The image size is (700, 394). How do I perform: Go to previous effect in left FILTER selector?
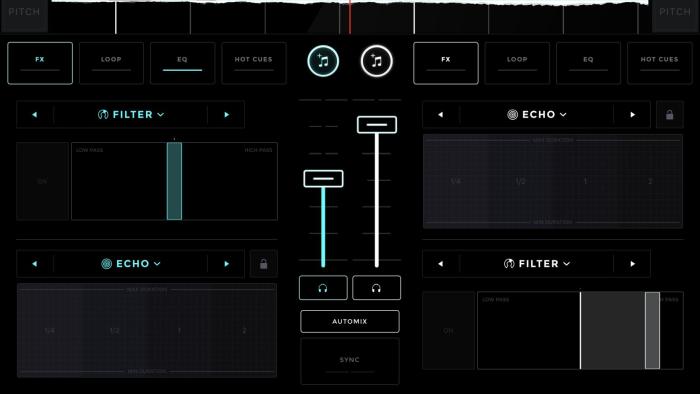tap(35, 115)
